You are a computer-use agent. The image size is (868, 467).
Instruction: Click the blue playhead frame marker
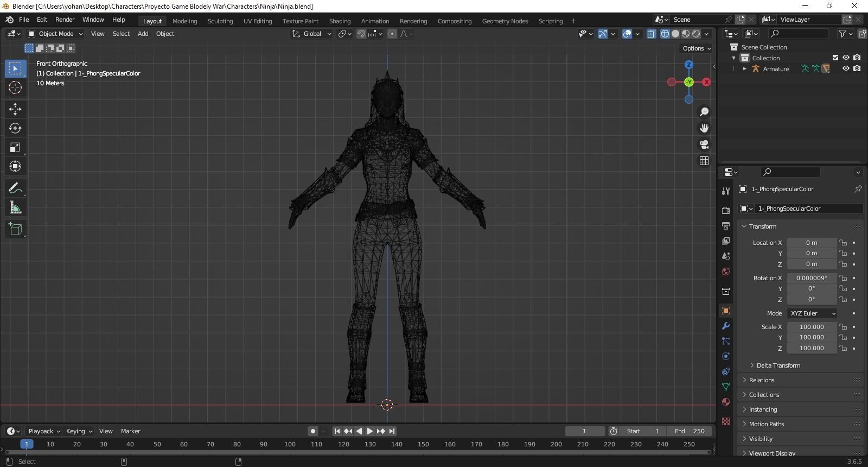coord(27,444)
